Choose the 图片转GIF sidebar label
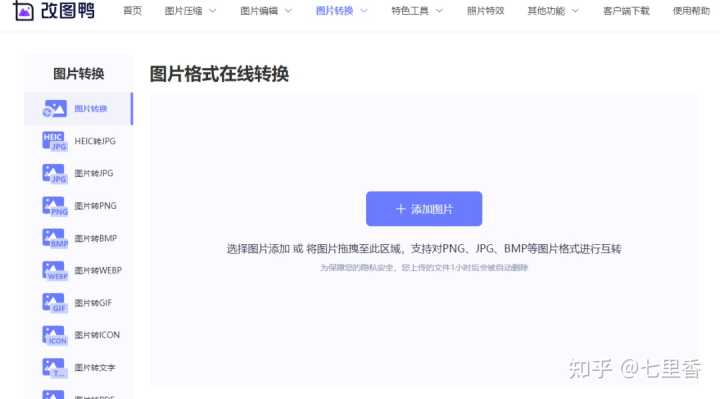 (93, 303)
